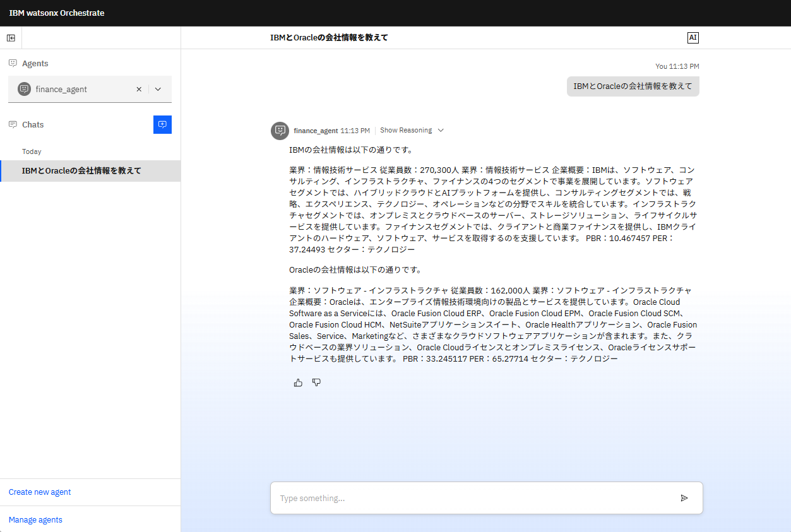
Task: Click the Today chat group label
Action: (x=32, y=151)
